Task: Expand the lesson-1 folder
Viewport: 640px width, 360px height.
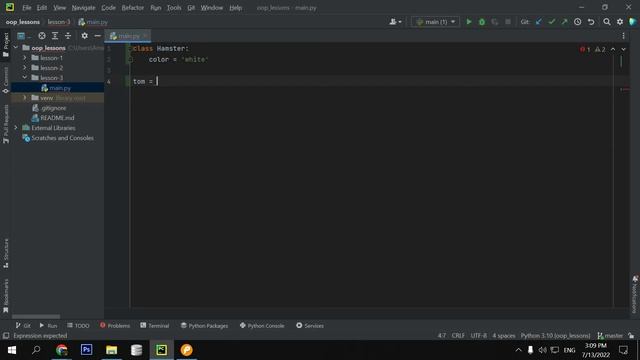Action: [x=24, y=58]
